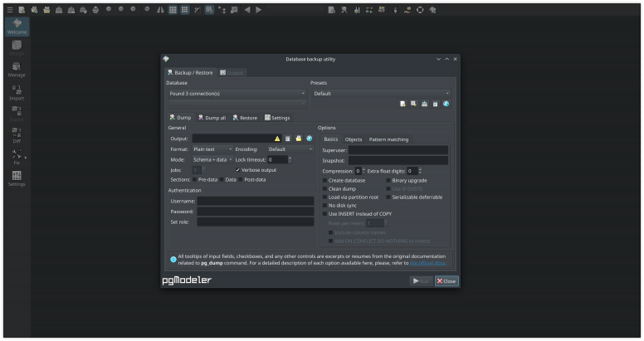Focus the Username field
The width and height of the screenshot is (644, 341).
pyautogui.click(x=256, y=201)
